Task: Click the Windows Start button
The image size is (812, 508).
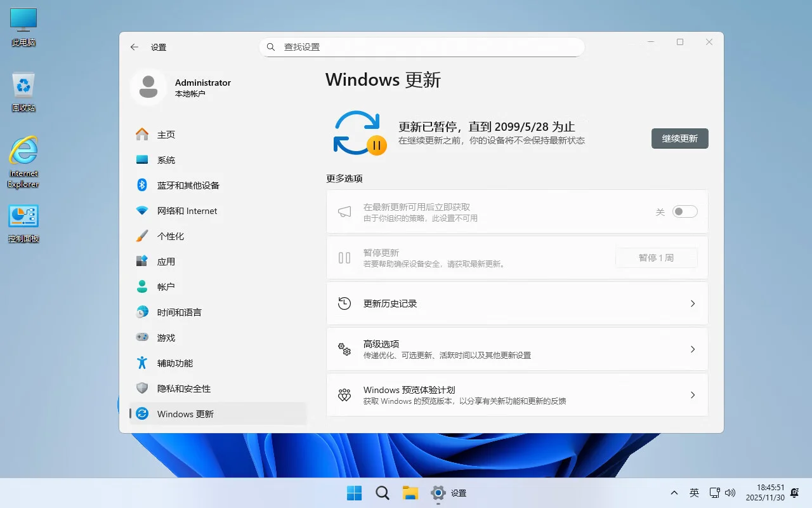Action: tap(354, 492)
